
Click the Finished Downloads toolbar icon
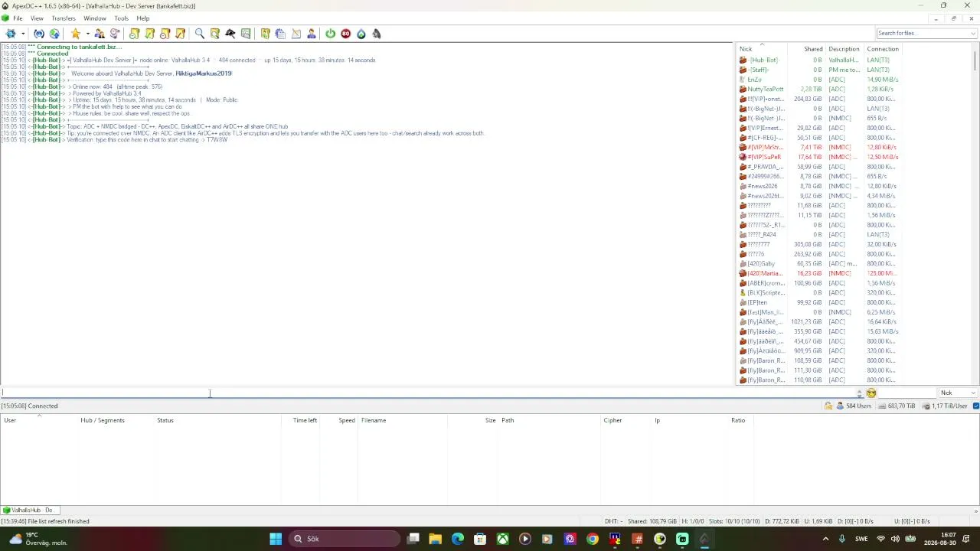point(150,34)
